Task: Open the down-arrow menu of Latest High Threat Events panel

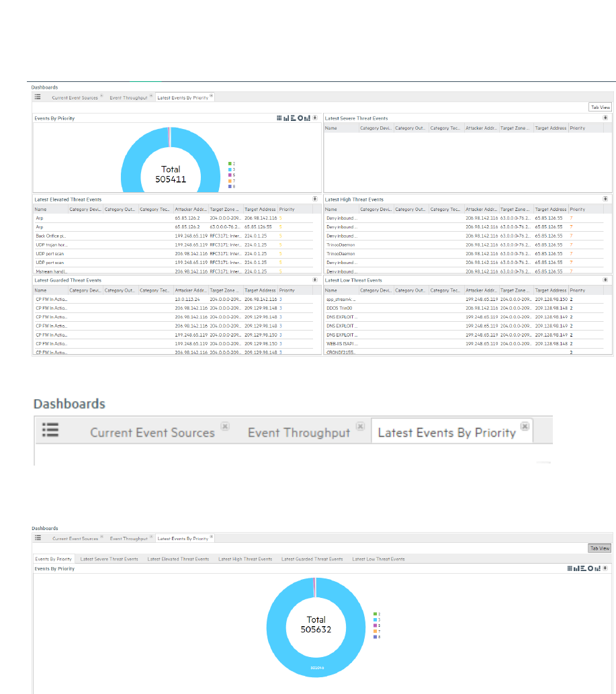Action: [605, 199]
